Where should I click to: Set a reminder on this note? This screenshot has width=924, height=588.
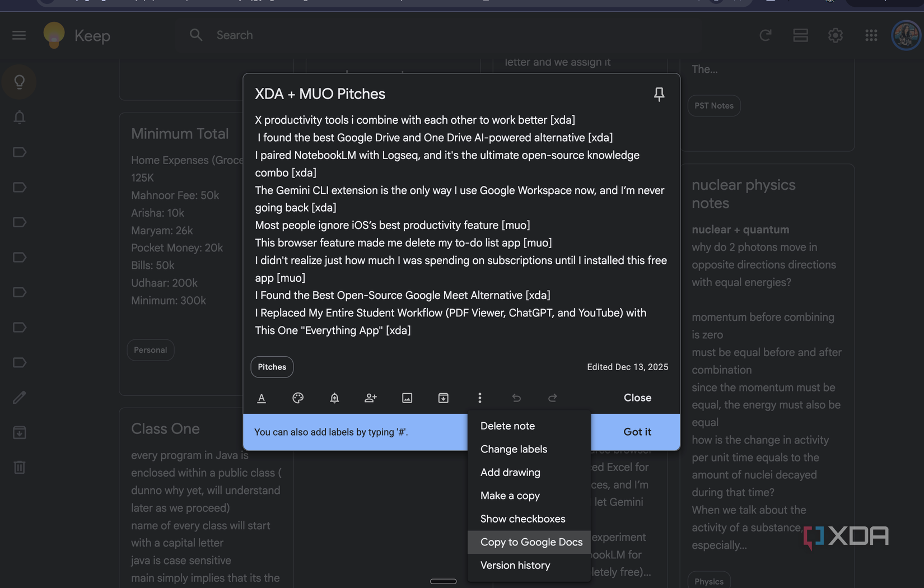click(334, 398)
